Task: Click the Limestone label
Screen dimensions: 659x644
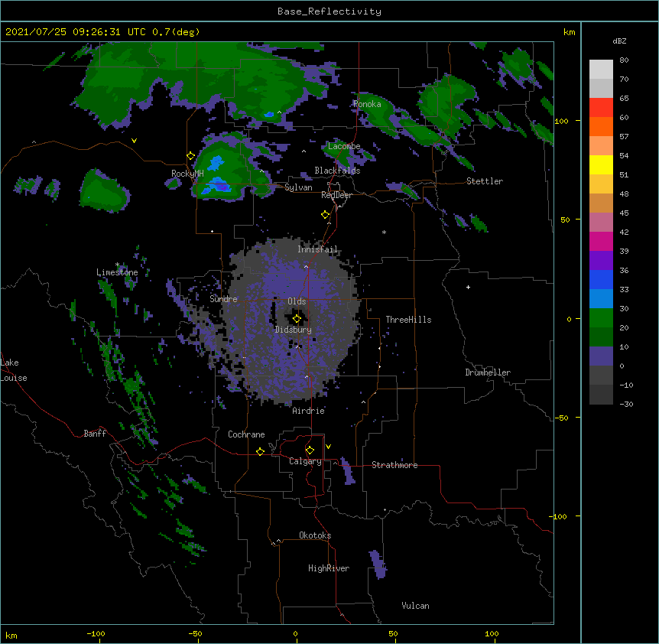Action: 117,272
